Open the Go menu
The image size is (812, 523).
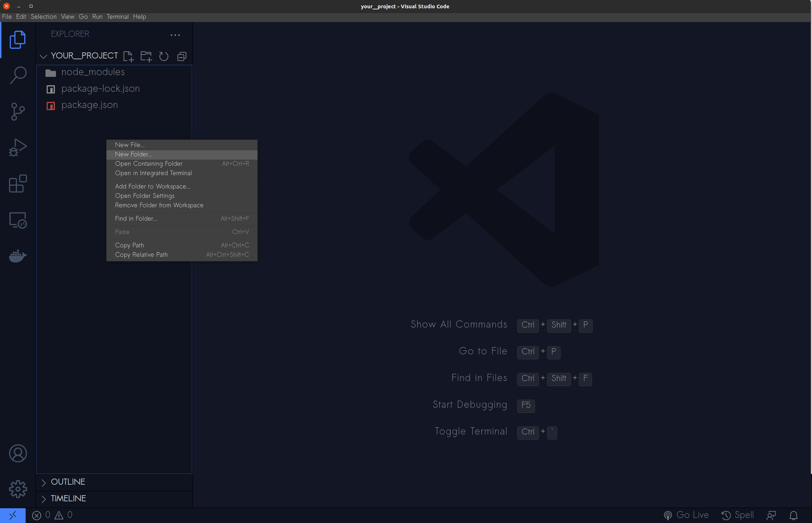click(x=83, y=17)
